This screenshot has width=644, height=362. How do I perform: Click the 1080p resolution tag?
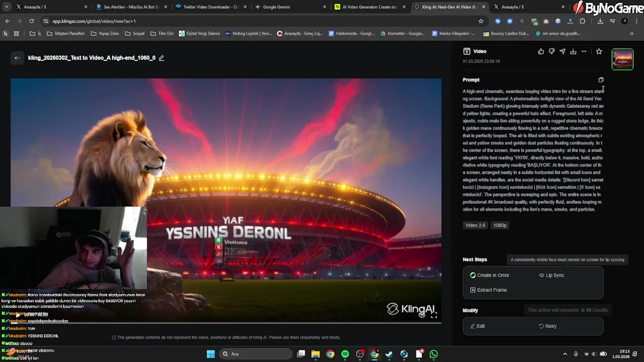click(500, 225)
